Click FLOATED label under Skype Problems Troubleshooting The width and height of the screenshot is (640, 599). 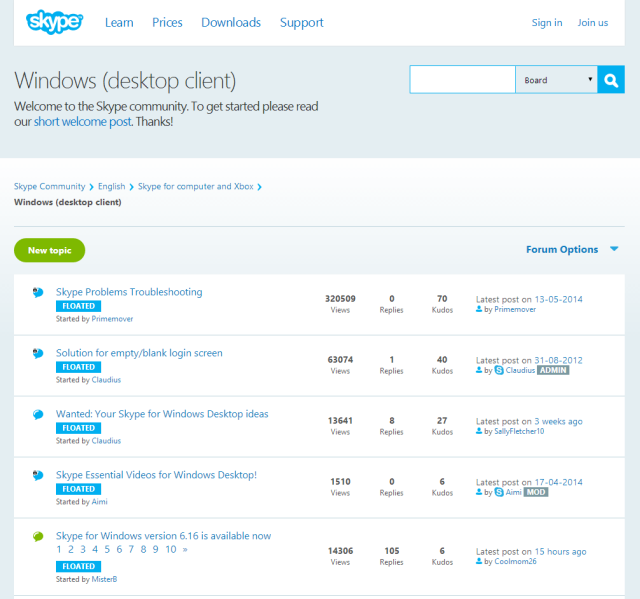(78, 306)
